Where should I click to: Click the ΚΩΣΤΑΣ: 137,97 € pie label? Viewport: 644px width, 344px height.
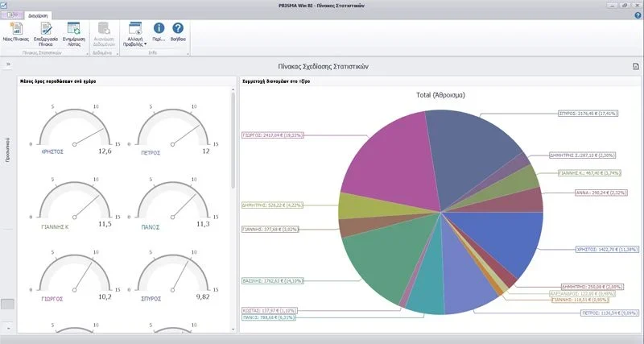pos(269,311)
